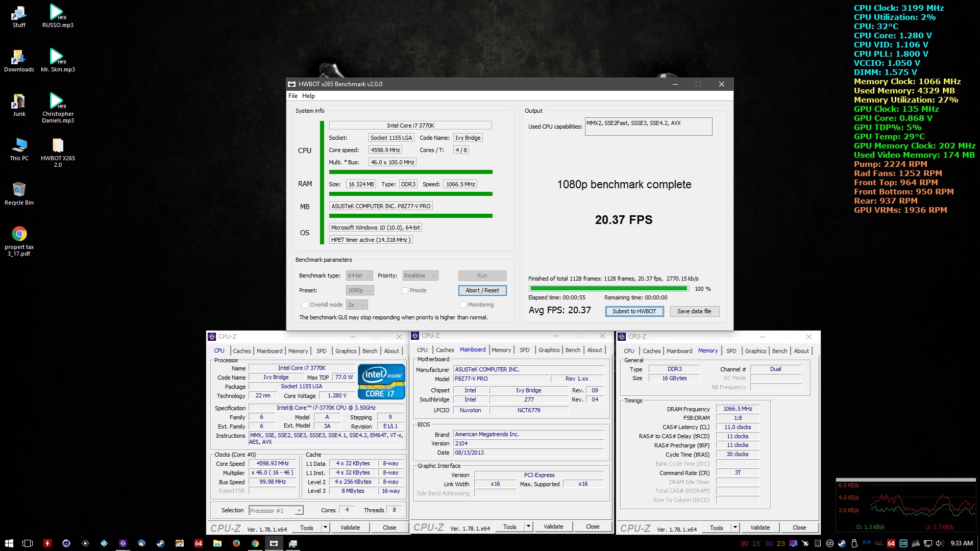
Task: Open the Priority Realtime dropdown
Action: point(420,275)
